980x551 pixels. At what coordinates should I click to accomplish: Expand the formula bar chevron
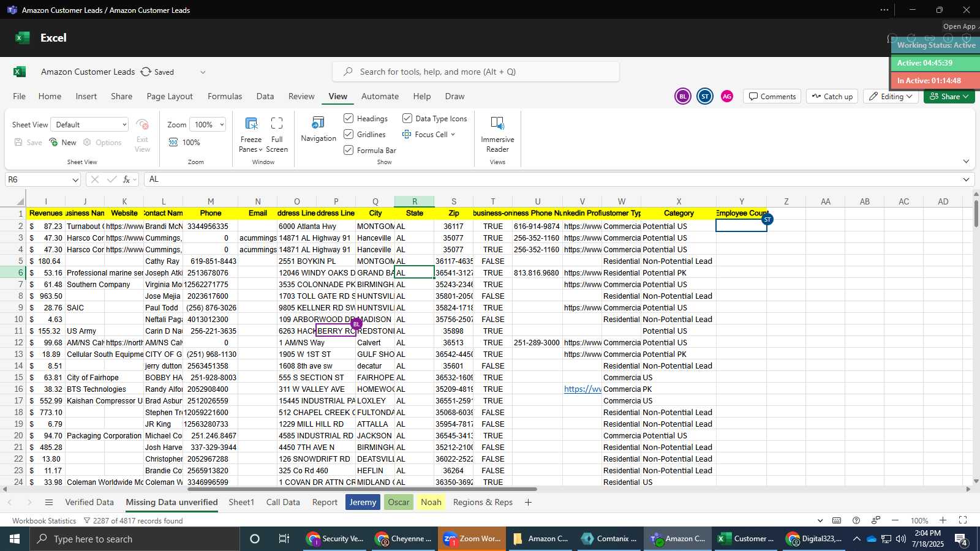[966, 179]
